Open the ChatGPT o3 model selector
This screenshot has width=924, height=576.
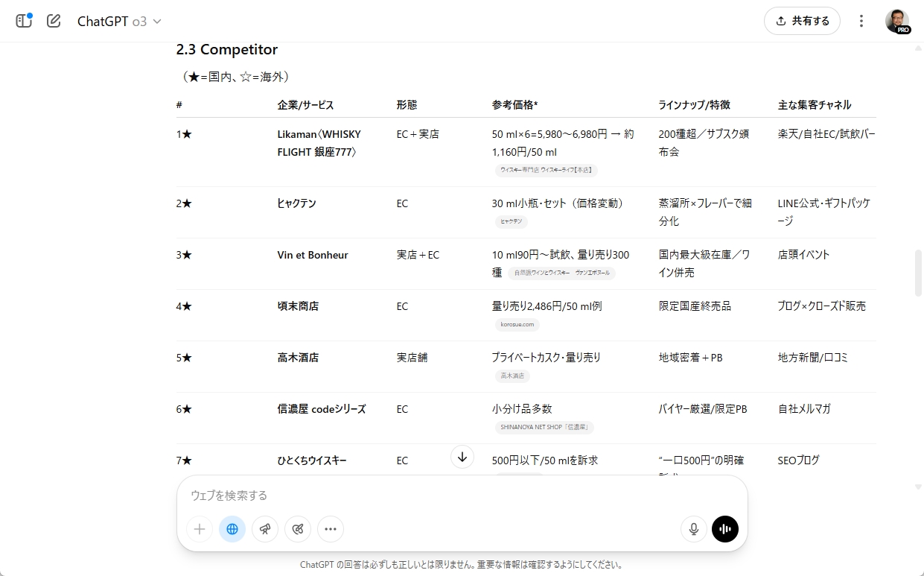point(119,21)
